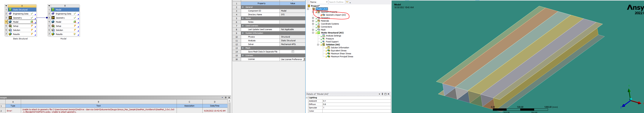The image size is (644, 113).
Task: Click the Setup icon in Static Structural system
Action: [x=10, y=26]
